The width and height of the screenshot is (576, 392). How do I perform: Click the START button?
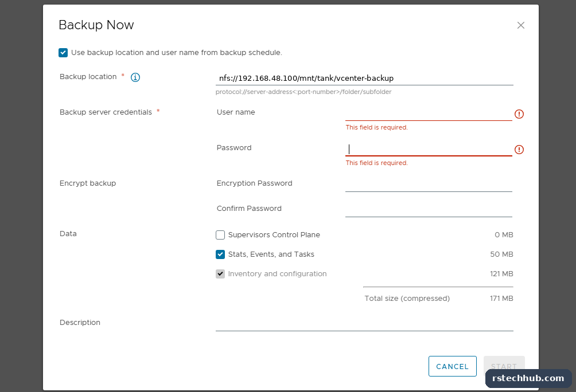tap(504, 366)
